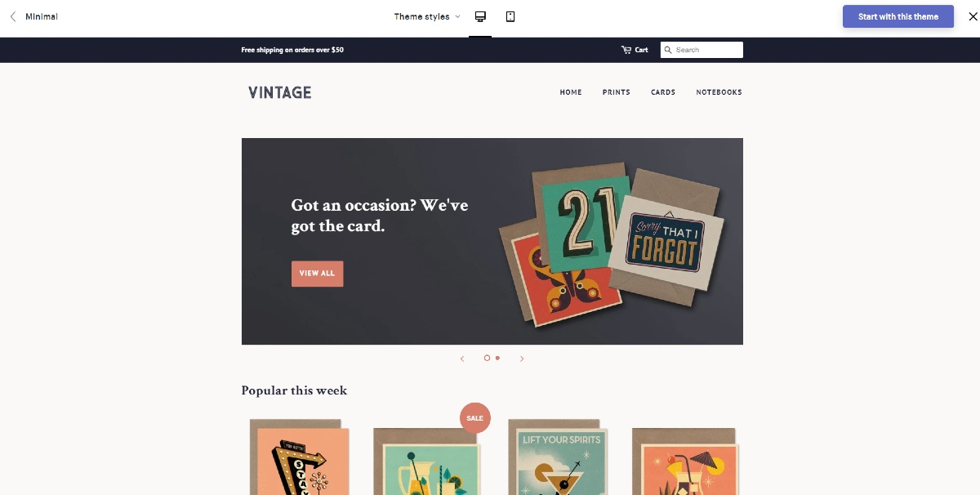Click the search magnifier icon

click(x=668, y=50)
